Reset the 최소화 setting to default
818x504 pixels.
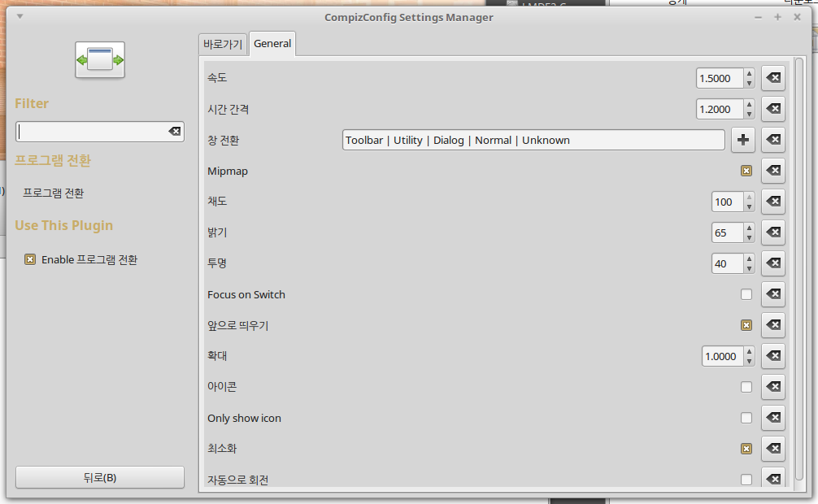pos(773,448)
